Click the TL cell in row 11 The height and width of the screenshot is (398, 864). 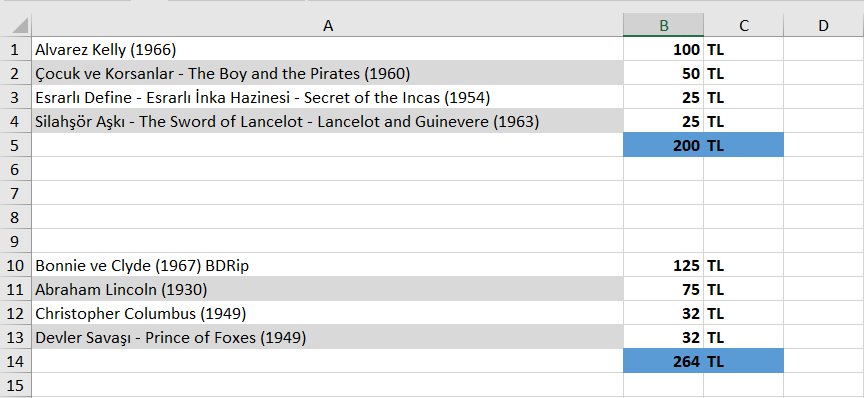click(743, 289)
